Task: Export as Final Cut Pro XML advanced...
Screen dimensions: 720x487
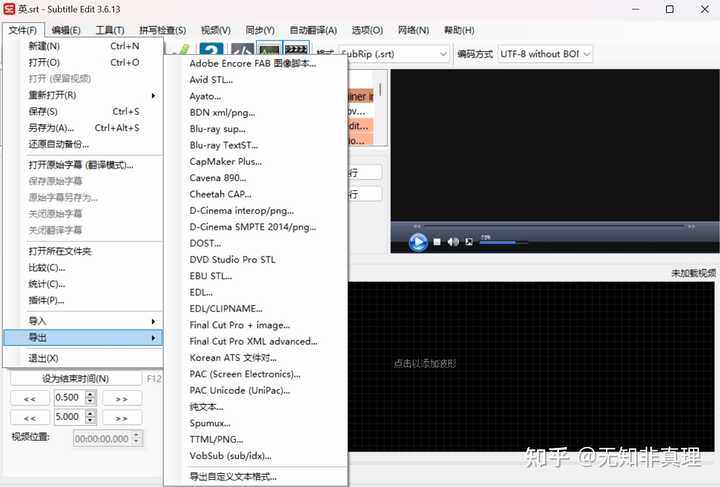Action: click(x=256, y=341)
